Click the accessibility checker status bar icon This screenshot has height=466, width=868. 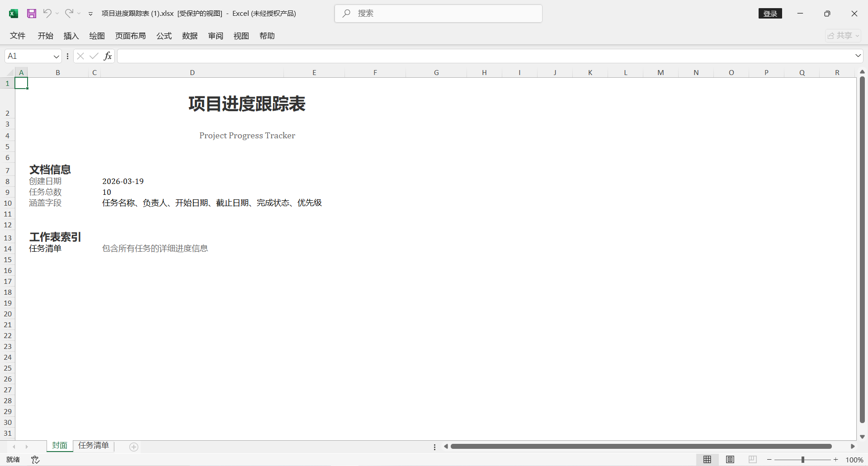(35, 460)
